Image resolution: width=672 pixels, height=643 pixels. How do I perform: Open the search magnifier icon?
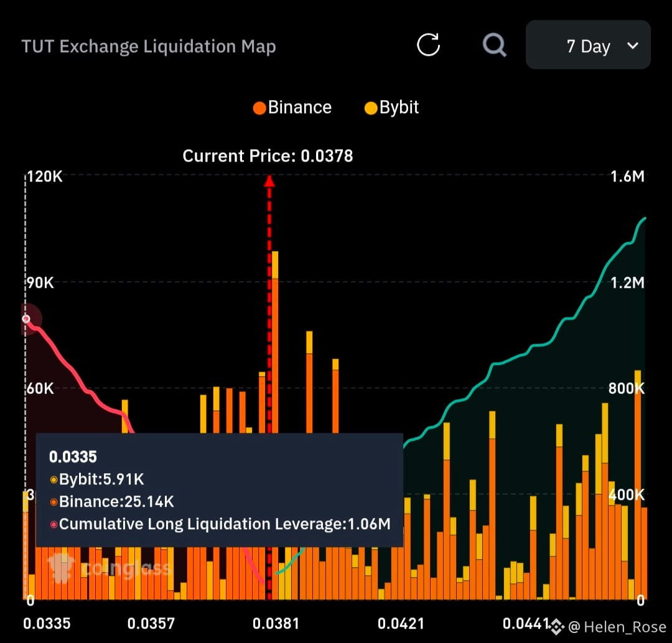click(x=495, y=45)
